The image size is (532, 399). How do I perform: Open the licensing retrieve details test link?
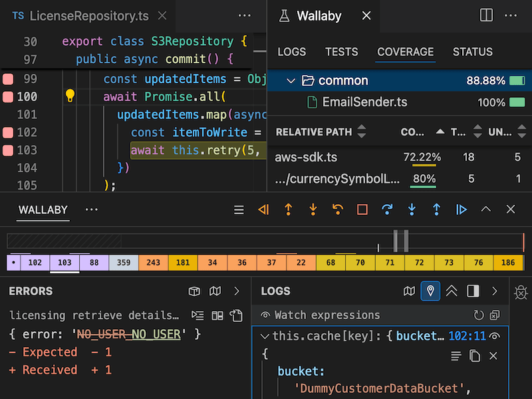(x=94, y=315)
